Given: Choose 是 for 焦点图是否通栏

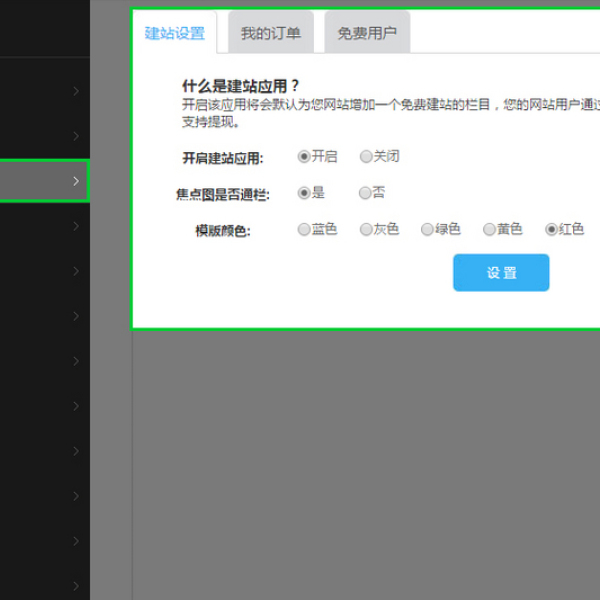Looking at the screenshot, I should [x=304, y=193].
